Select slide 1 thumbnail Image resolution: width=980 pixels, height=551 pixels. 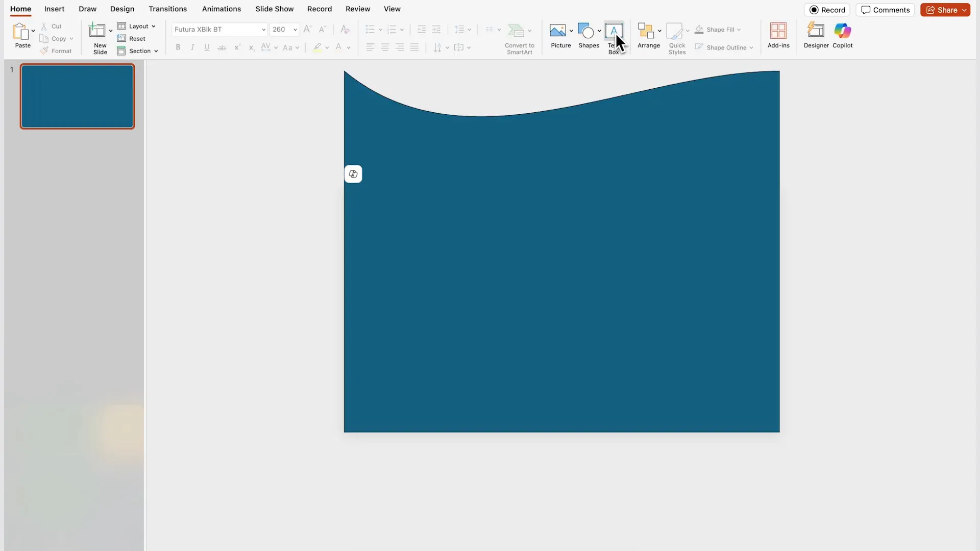tap(77, 96)
